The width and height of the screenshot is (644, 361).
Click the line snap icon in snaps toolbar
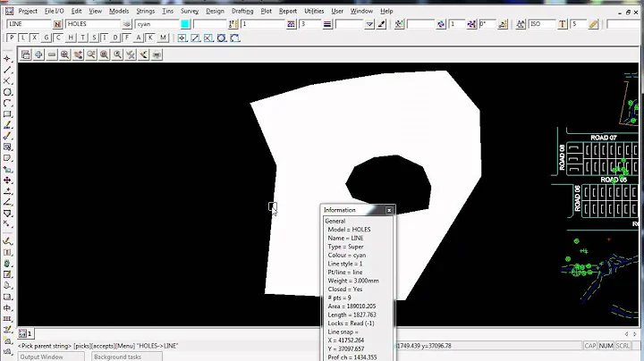tap(196, 38)
